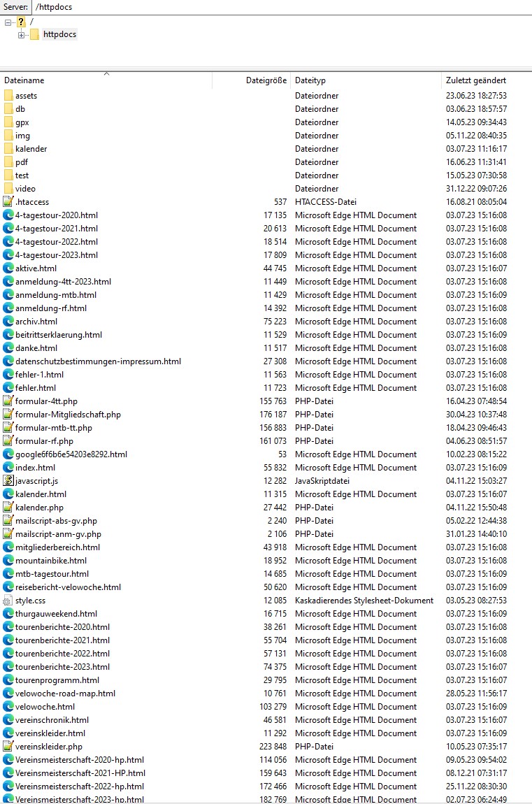Select the test folder icon

coord(8,175)
